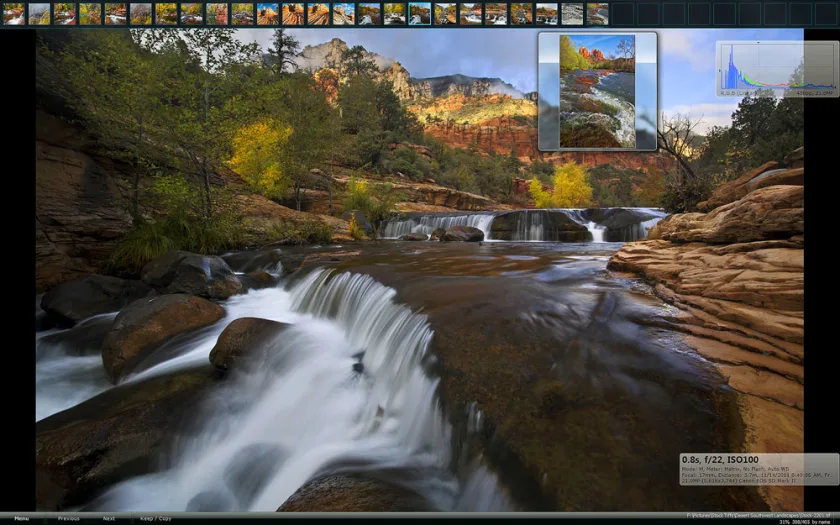Click the exposure info panel showing 0.8s, f/22, ISO100
This screenshot has height=525, width=840.
(x=759, y=469)
